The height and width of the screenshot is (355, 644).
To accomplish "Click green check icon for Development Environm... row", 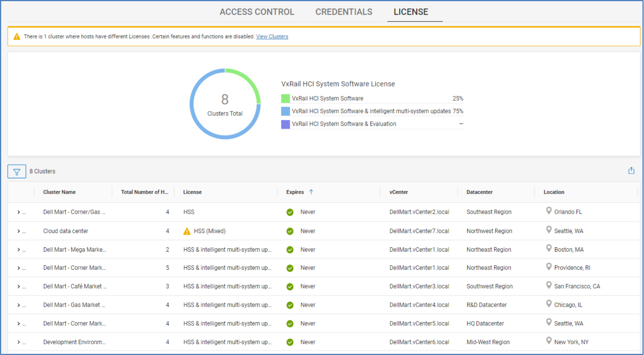I will click(x=290, y=342).
